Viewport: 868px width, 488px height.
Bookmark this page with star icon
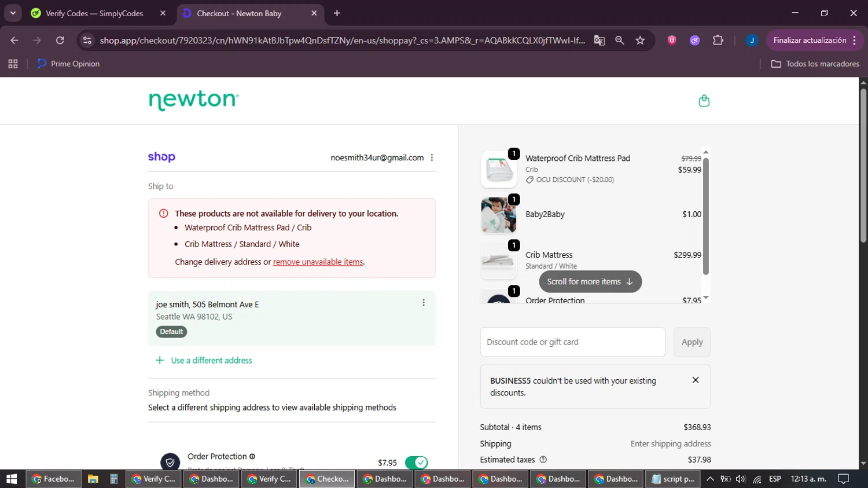(640, 41)
